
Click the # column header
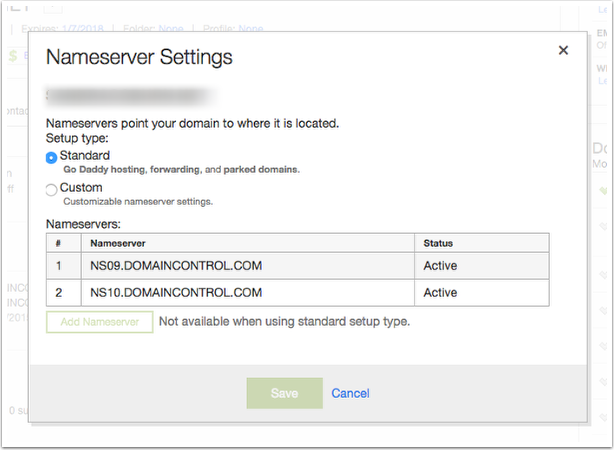(64, 243)
